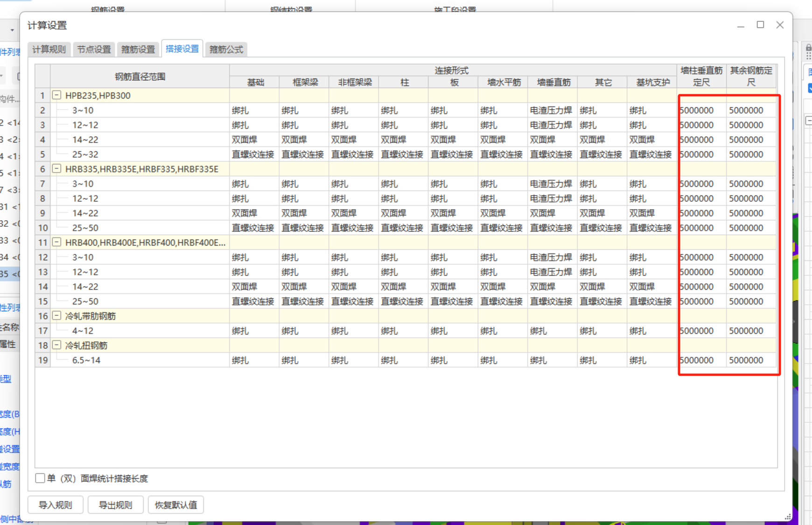Click 柱 cell 直螺纹连接 in row 5
Viewport: 812px width, 525px height.
click(403, 154)
